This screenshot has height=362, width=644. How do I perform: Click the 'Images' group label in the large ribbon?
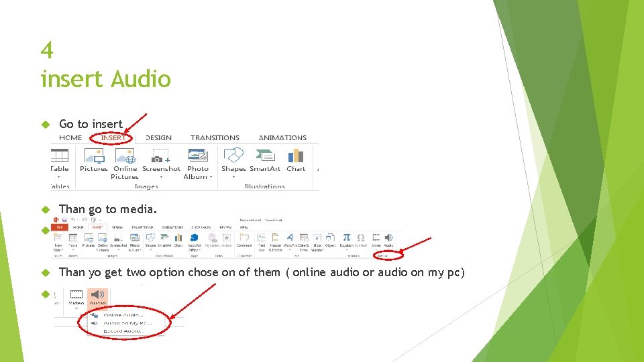click(146, 186)
